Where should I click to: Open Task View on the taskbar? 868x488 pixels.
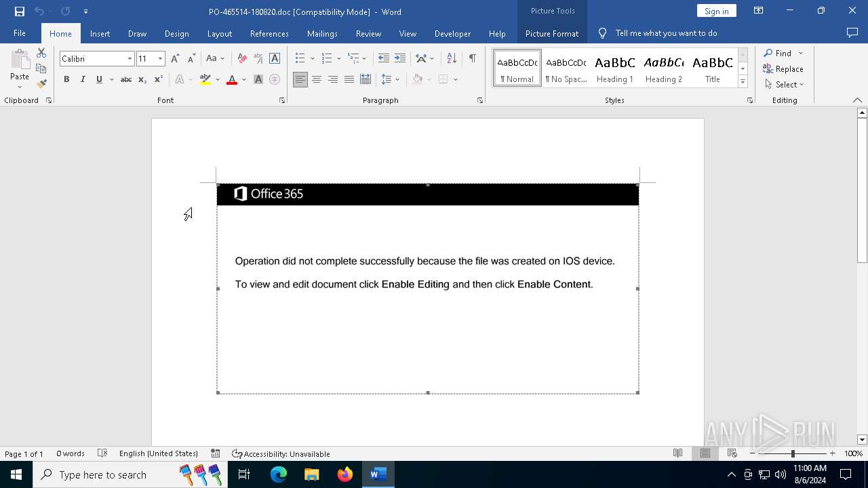[x=244, y=474]
